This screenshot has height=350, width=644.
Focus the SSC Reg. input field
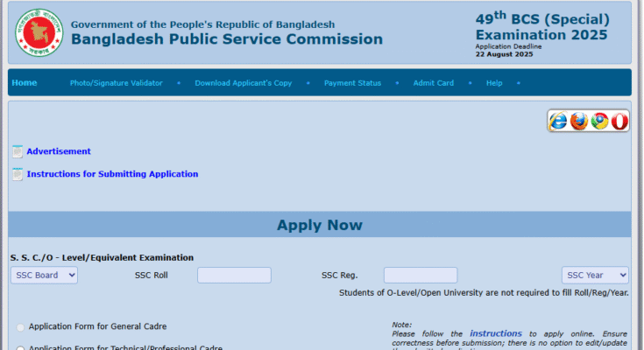click(421, 275)
